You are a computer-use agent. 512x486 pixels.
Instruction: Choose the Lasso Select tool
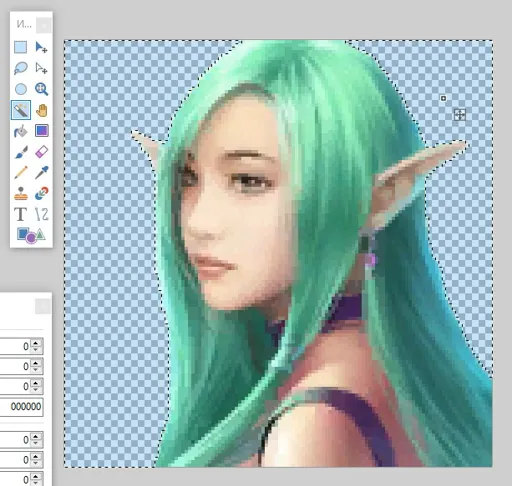[21, 68]
